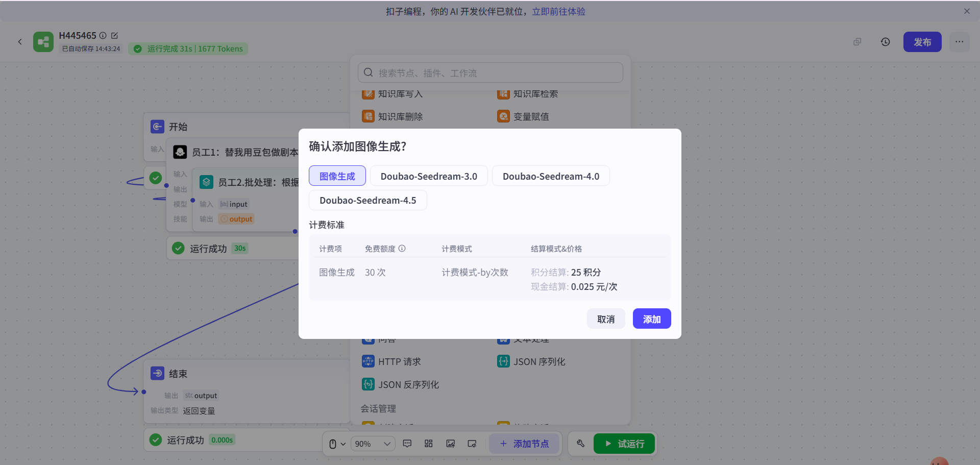Viewport: 980px width, 465px height.
Task: Select the JSON 序列化 node
Action: [x=531, y=361]
